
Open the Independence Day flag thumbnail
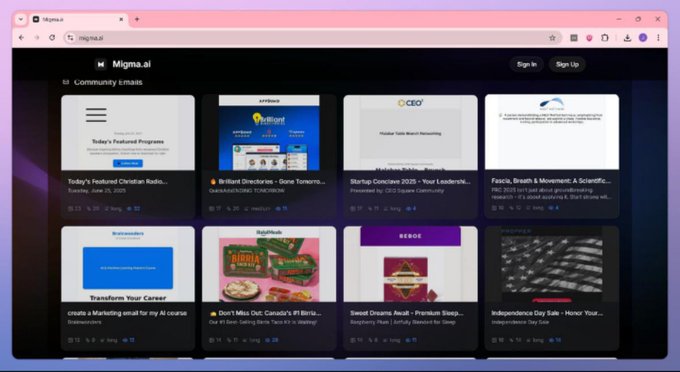tap(552, 264)
